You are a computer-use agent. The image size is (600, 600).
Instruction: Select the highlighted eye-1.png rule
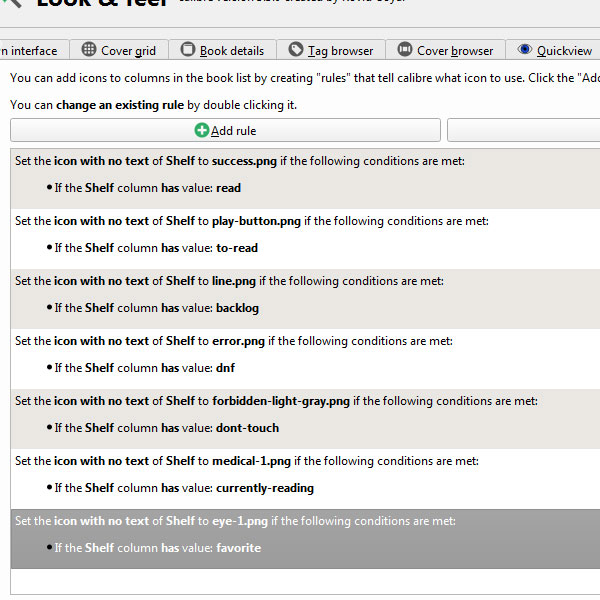[305, 539]
